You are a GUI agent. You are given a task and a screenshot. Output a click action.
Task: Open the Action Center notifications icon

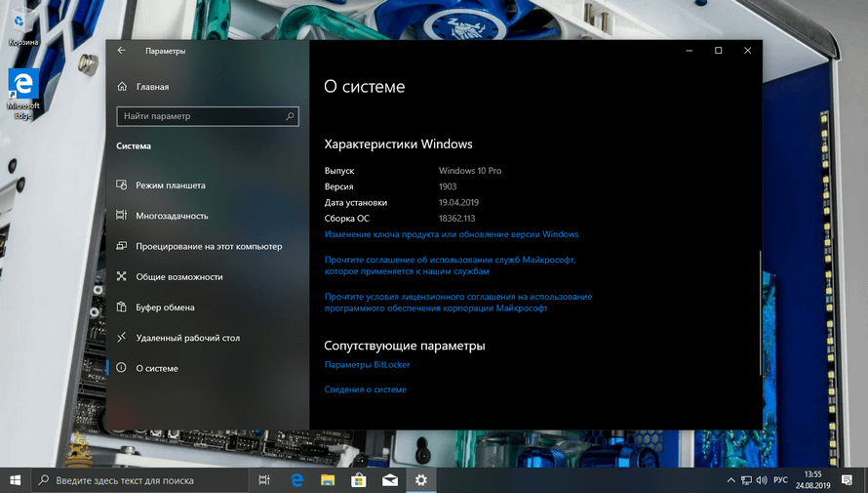click(847, 480)
